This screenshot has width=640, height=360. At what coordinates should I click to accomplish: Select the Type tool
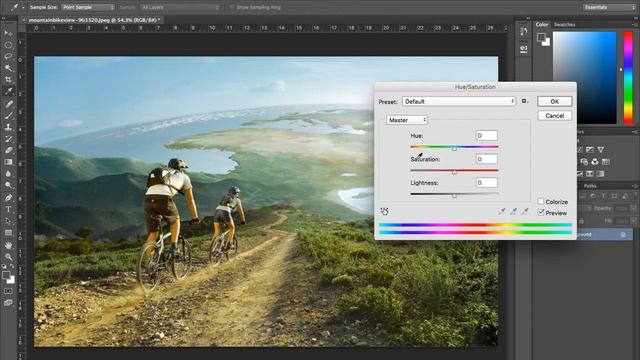(8, 209)
